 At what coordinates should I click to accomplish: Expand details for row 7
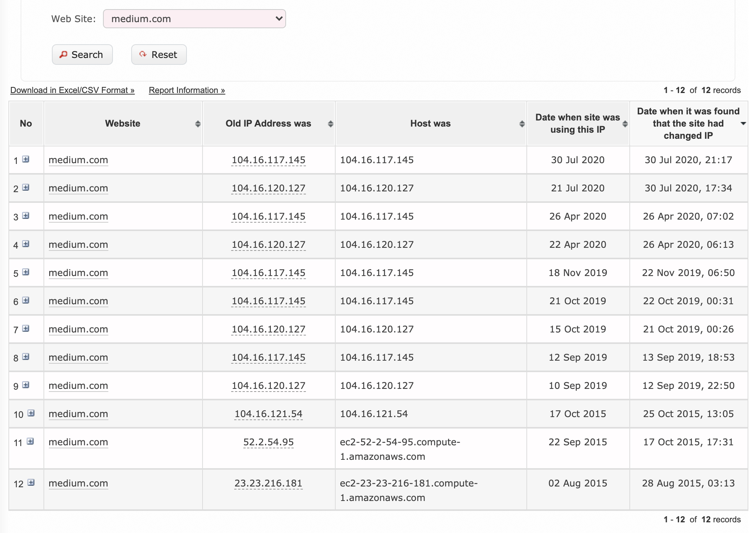click(x=26, y=329)
